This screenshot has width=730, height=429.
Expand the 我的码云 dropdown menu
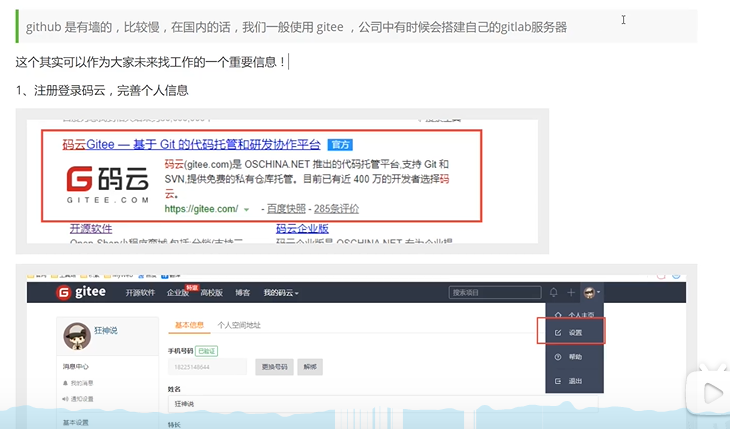(281, 293)
